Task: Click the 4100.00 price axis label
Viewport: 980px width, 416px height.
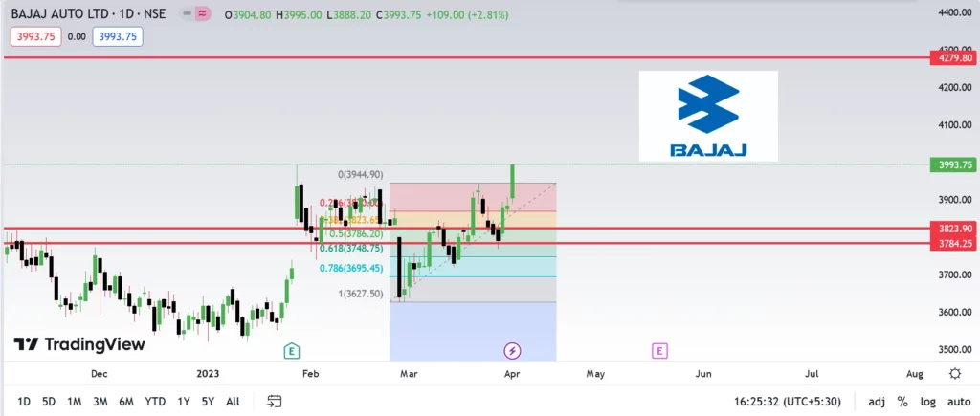Action: pyautogui.click(x=954, y=125)
